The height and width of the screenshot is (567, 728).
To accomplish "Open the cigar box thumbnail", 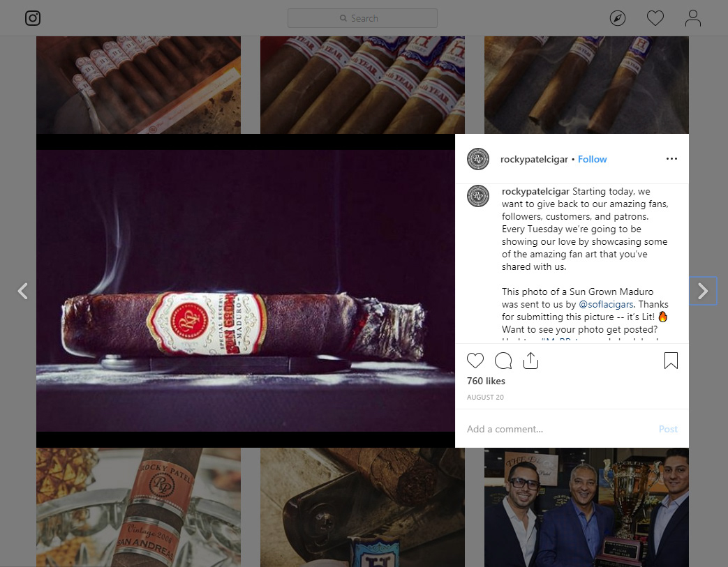I will tap(138, 85).
